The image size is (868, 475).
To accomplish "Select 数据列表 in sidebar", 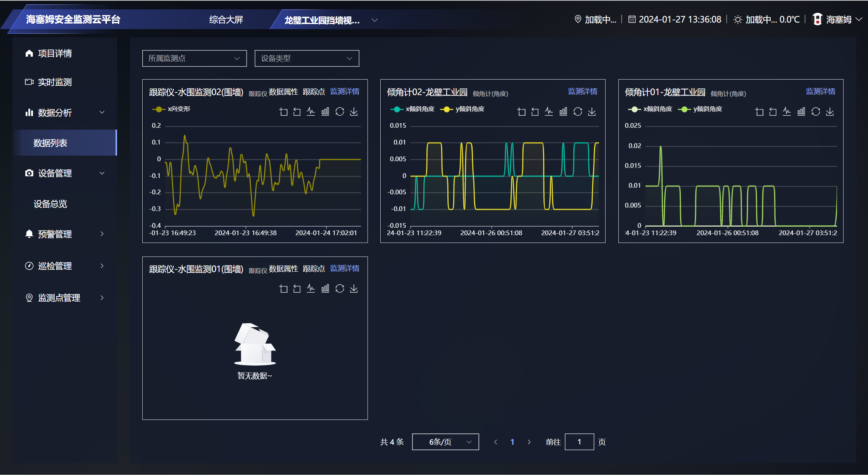I will tap(65, 143).
